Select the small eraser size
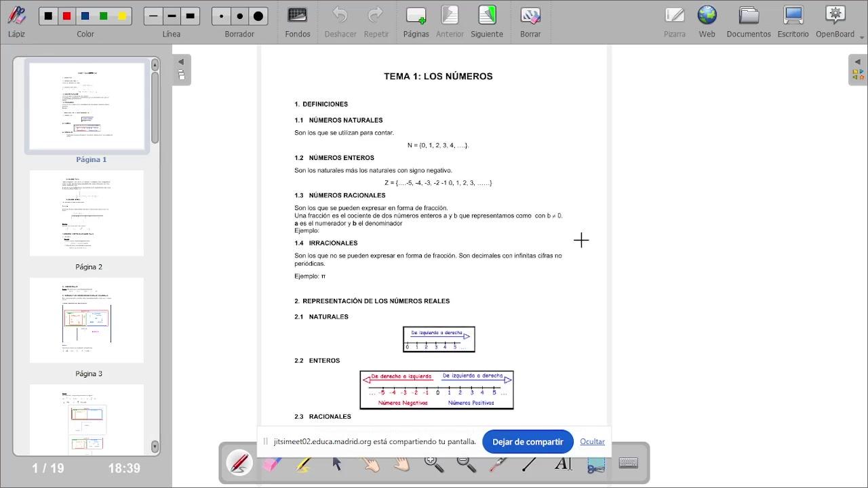Viewport: 868px width, 488px height. 221,16
